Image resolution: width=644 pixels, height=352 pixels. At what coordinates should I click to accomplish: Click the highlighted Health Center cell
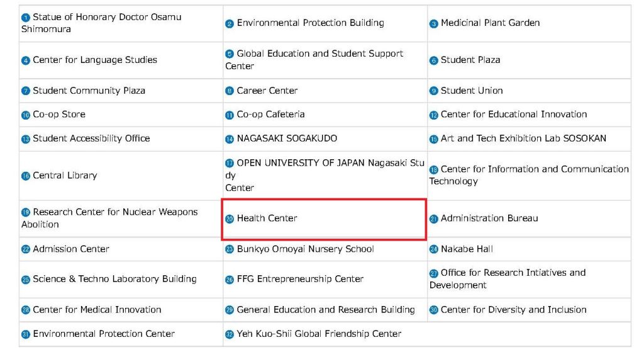click(324, 219)
